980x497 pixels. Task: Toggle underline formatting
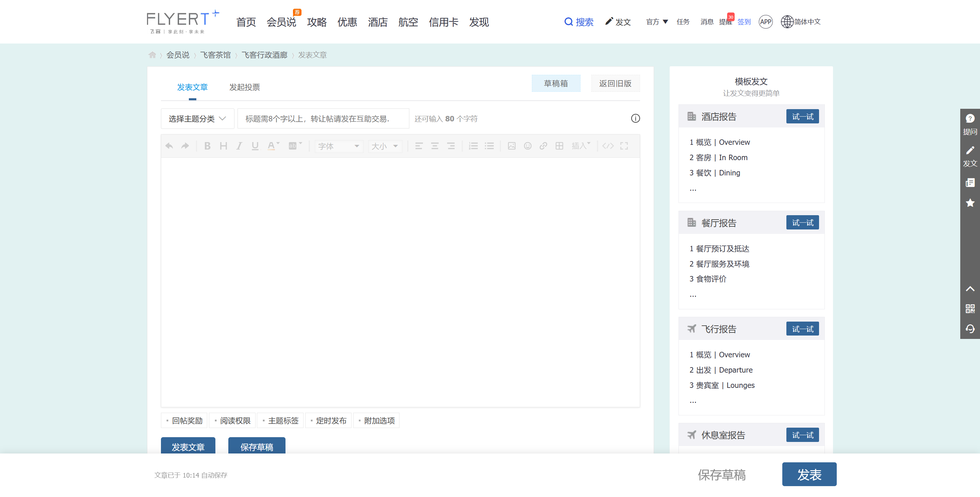click(255, 146)
